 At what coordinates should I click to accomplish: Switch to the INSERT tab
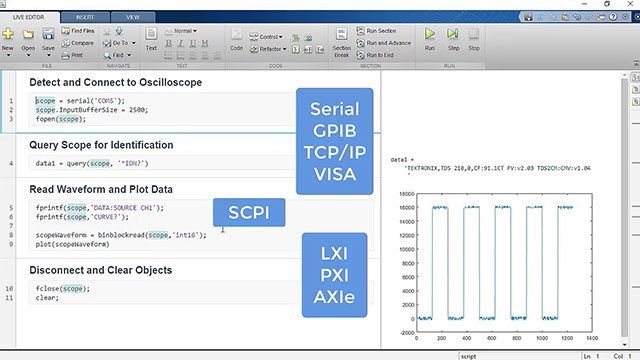click(x=85, y=17)
